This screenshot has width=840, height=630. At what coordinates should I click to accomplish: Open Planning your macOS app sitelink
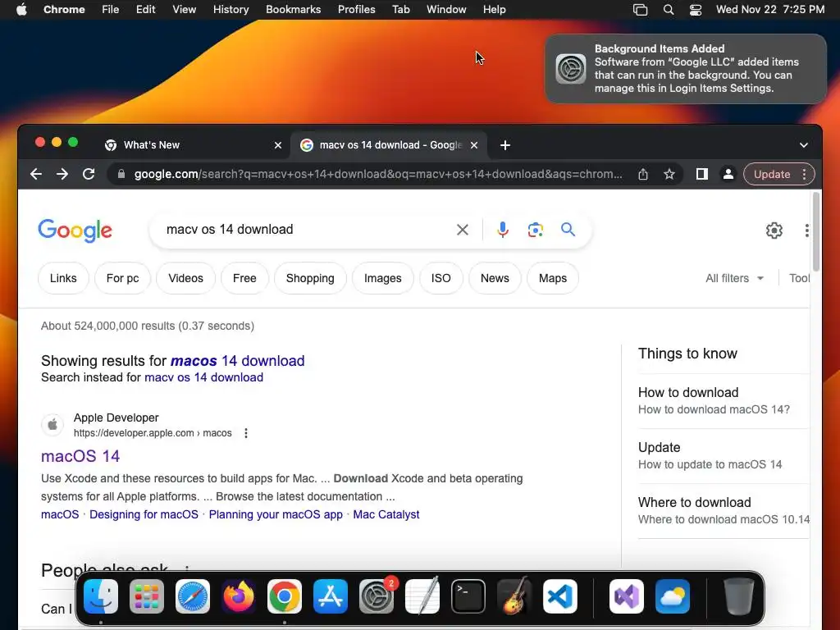pos(276,515)
